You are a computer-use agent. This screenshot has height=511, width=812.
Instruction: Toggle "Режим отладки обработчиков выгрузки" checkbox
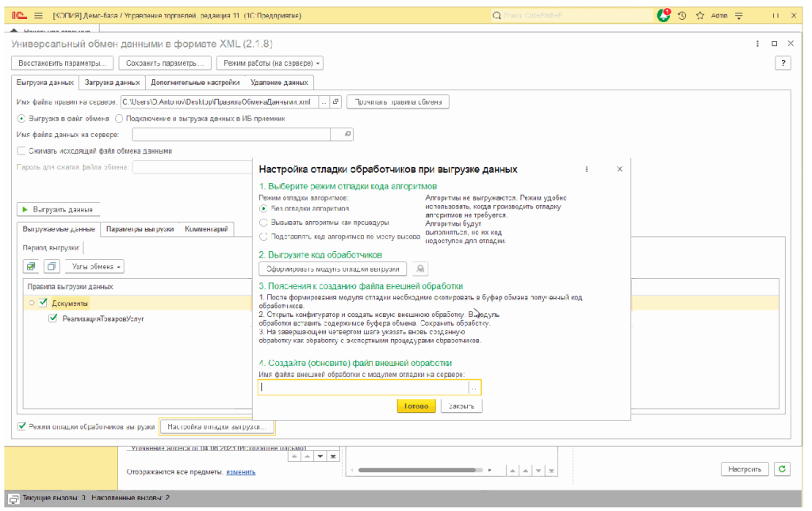click(x=21, y=426)
